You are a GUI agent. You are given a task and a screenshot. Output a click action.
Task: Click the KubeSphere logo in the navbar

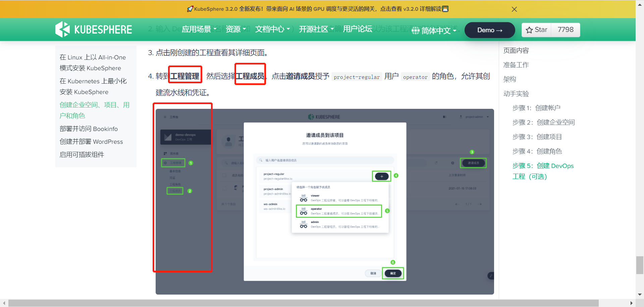coord(94,30)
